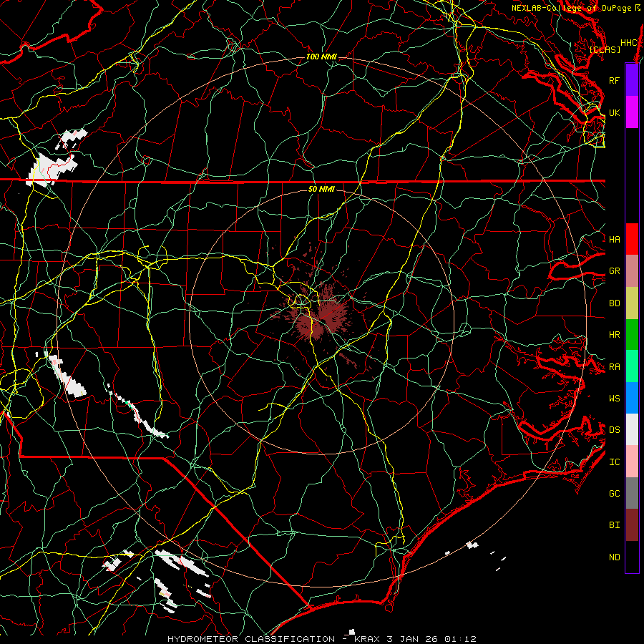
Task: Click the RF purple legend swatch
Action: tap(632, 80)
